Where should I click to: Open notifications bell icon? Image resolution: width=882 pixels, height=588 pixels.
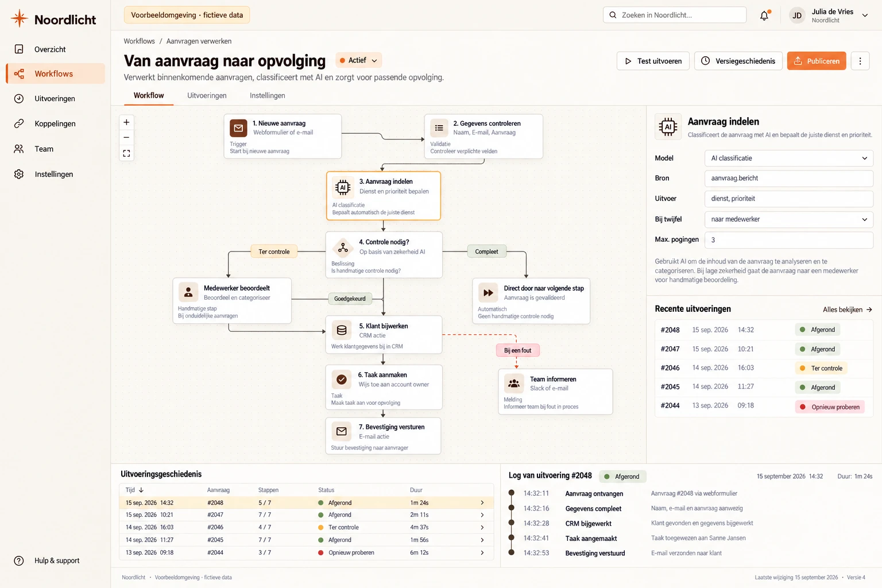click(764, 16)
